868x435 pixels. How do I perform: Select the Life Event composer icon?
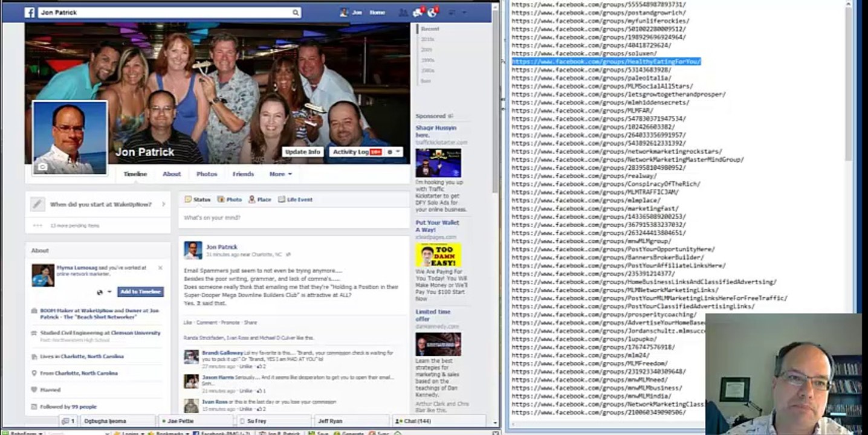click(x=281, y=199)
